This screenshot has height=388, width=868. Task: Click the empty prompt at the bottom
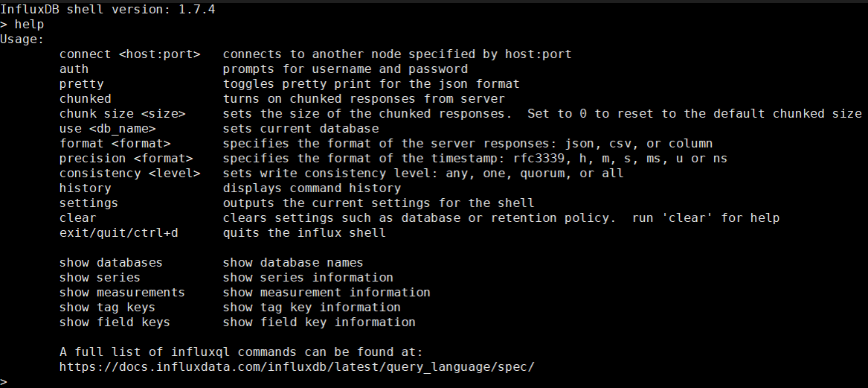[x=4, y=382]
